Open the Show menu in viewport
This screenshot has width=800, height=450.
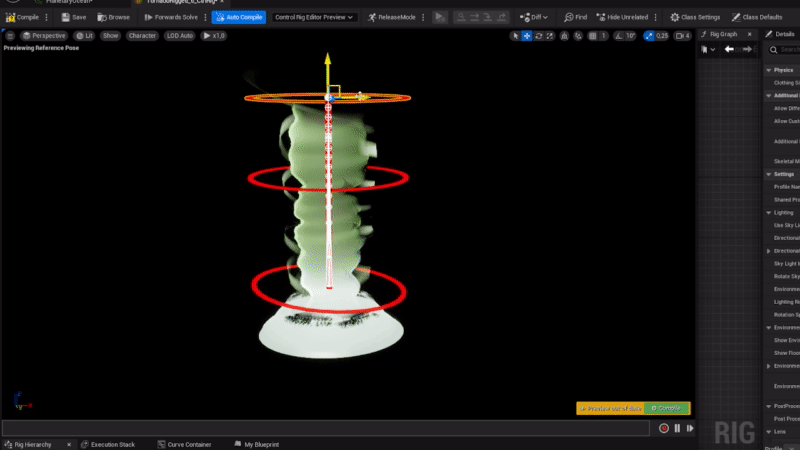tap(110, 36)
